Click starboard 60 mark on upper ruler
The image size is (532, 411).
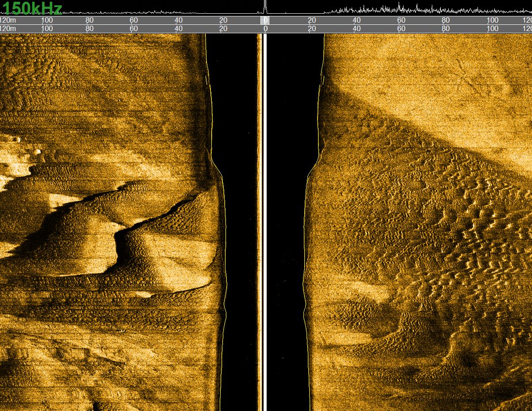coord(401,20)
